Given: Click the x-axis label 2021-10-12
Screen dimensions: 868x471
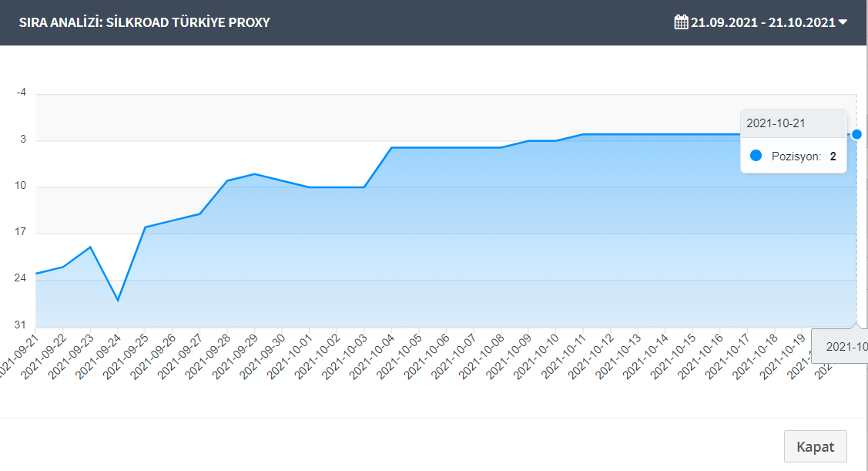Looking at the screenshot, I should pos(591,355).
